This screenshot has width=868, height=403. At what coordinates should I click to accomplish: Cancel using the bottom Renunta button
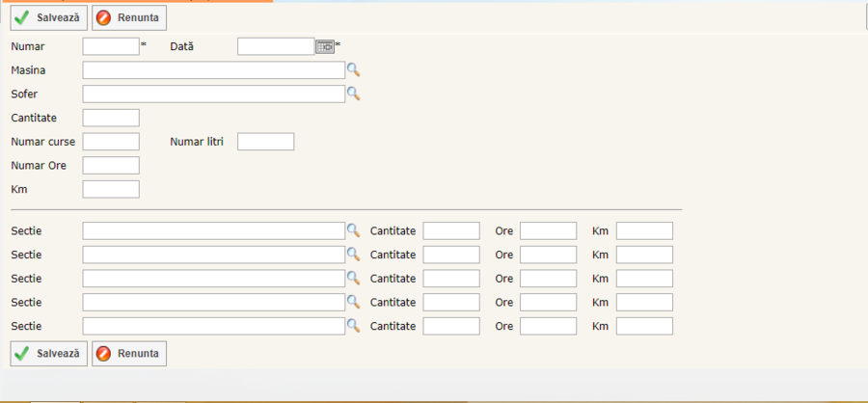[129, 354]
